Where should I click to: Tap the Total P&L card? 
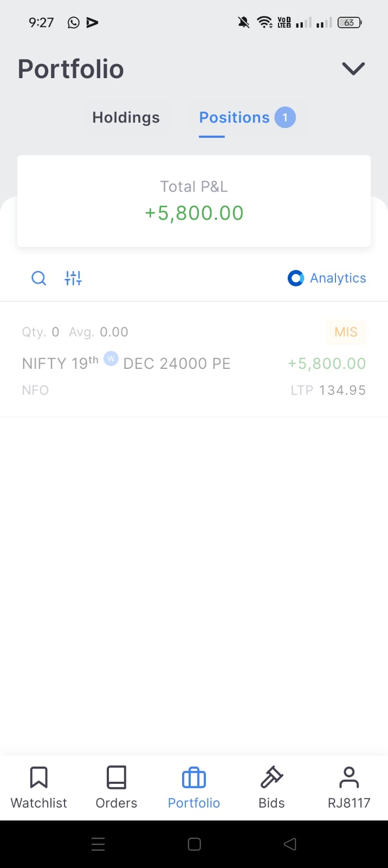point(194,201)
